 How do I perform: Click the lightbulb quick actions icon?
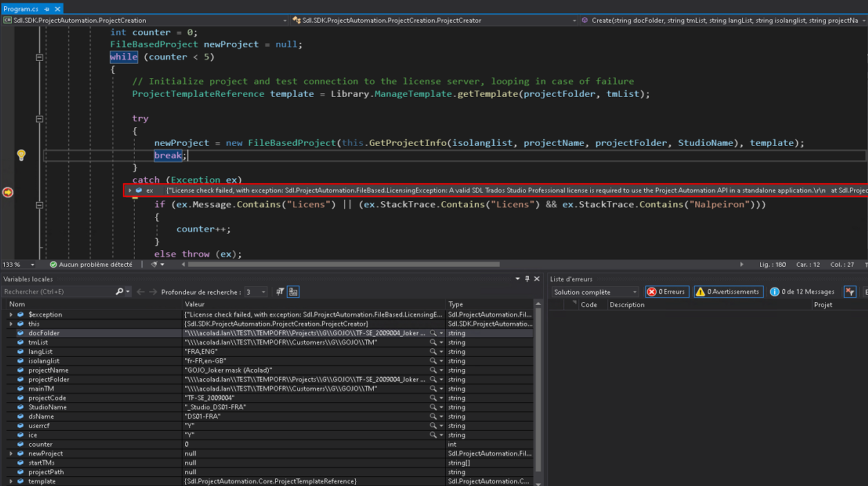coord(21,155)
